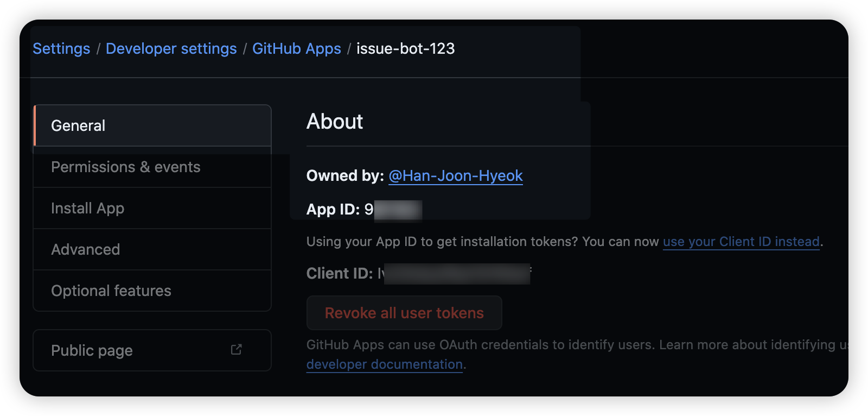
Task: Select Optional features in the sidebar
Action: click(152, 291)
